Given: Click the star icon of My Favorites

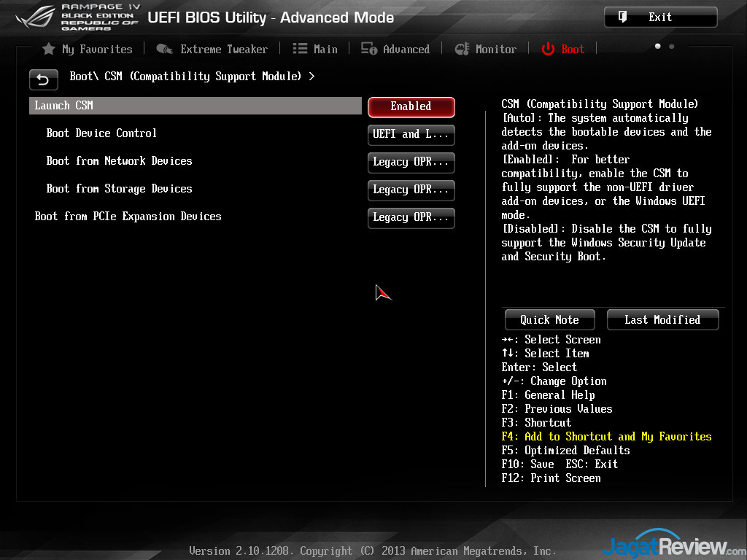Looking at the screenshot, I should tap(49, 49).
